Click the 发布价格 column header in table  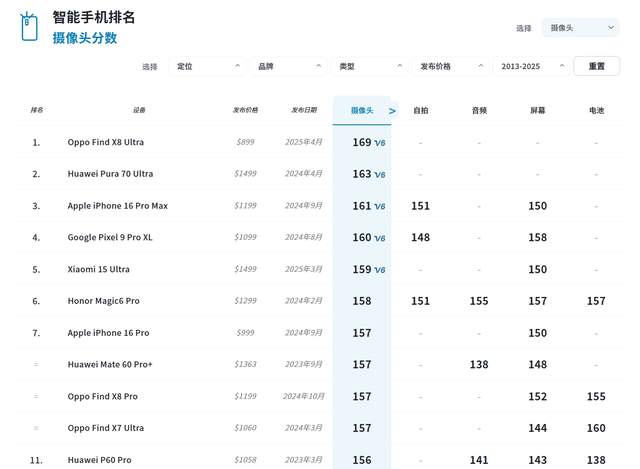[245, 110]
